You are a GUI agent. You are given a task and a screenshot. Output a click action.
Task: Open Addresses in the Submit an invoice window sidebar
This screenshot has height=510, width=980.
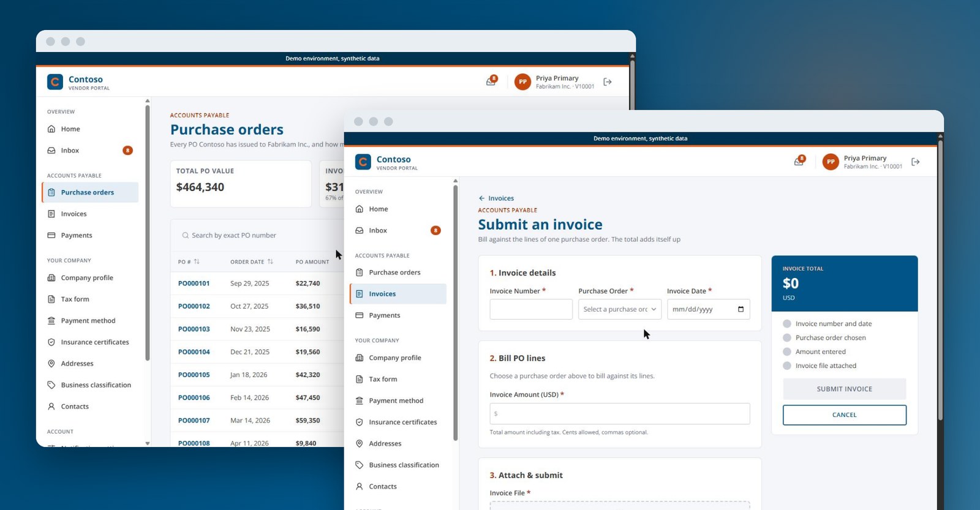(x=398, y=444)
